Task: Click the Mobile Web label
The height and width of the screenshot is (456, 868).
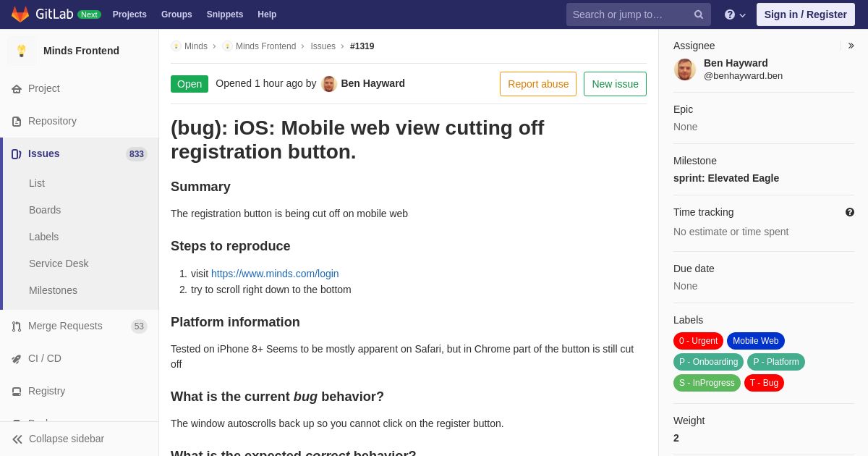Action: pyautogui.click(x=756, y=341)
